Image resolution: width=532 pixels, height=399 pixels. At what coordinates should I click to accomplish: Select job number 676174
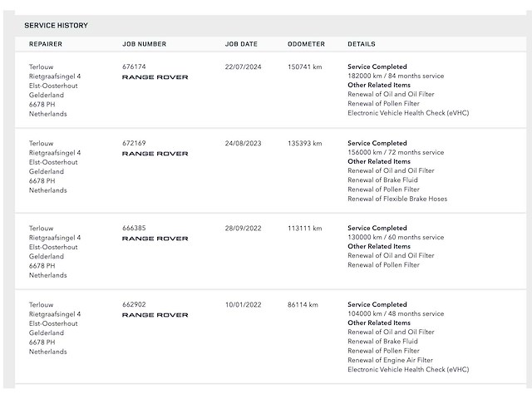point(134,66)
